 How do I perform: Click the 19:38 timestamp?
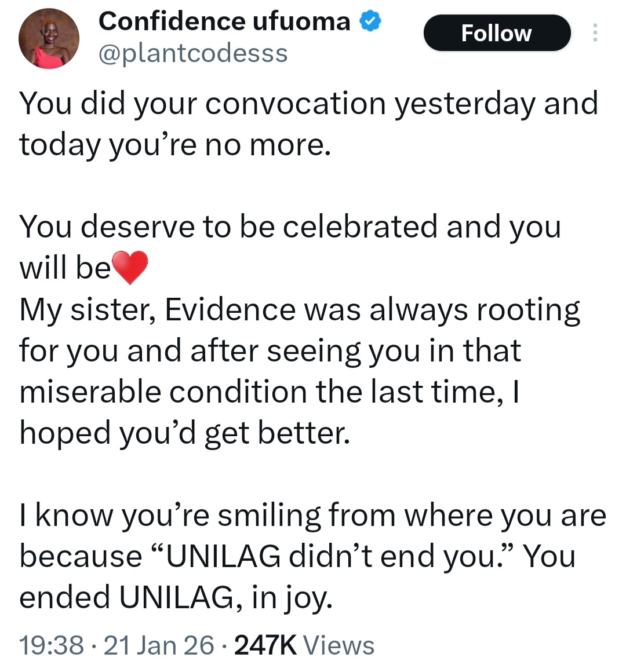click(x=51, y=645)
